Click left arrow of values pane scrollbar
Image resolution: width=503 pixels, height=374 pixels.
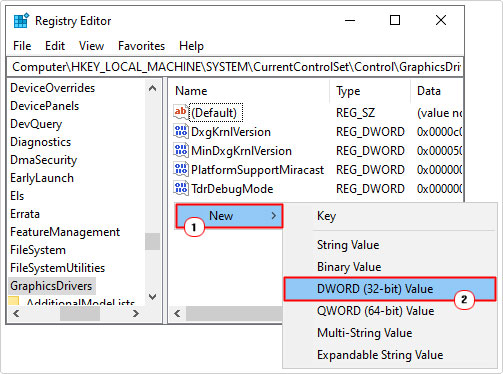(x=177, y=313)
